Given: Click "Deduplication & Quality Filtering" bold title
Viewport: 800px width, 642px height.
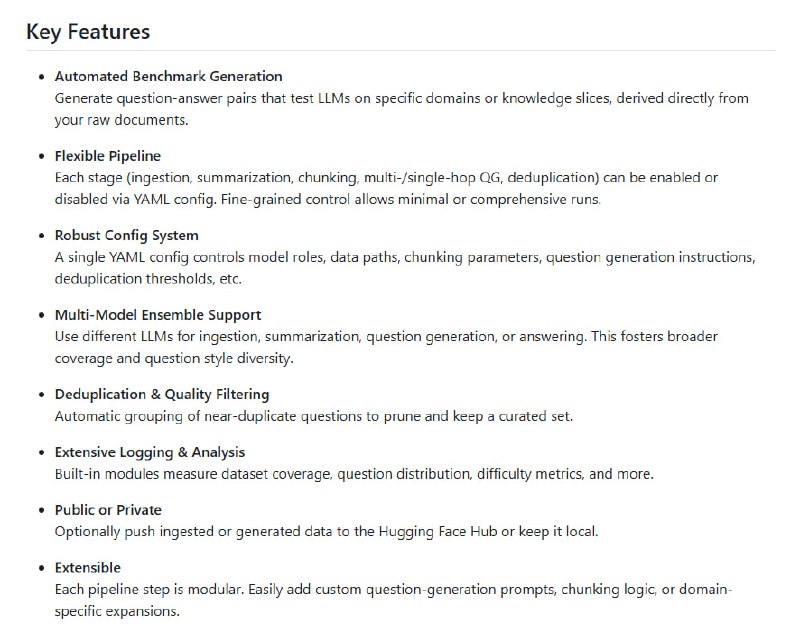Looking at the screenshot, I should tap(161, 394).
